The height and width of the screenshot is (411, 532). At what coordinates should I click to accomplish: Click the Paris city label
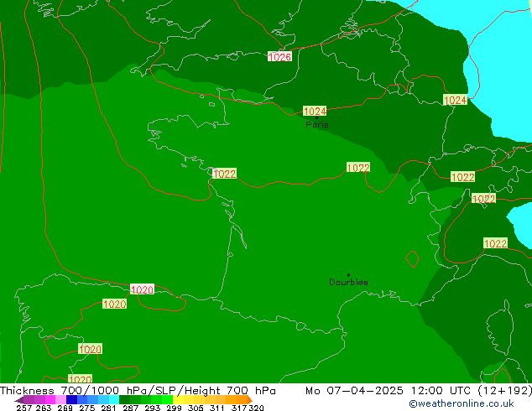point(317,125)
